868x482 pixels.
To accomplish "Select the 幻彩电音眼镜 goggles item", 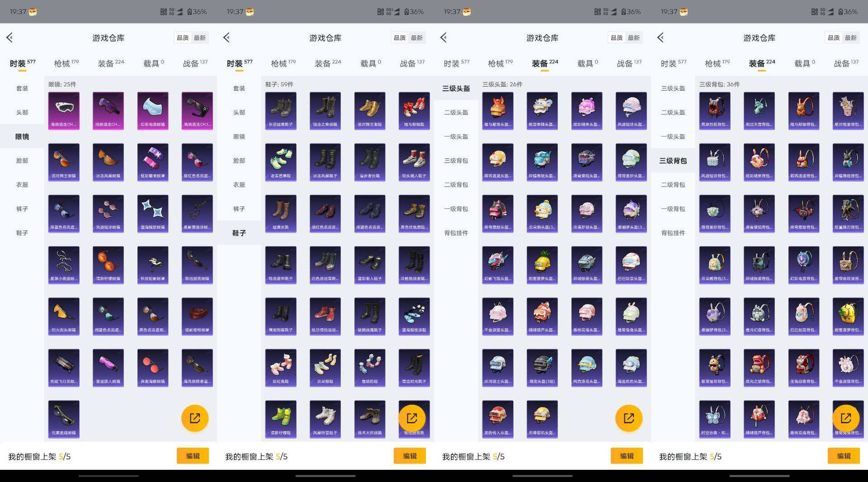I will tap(152, 111).
